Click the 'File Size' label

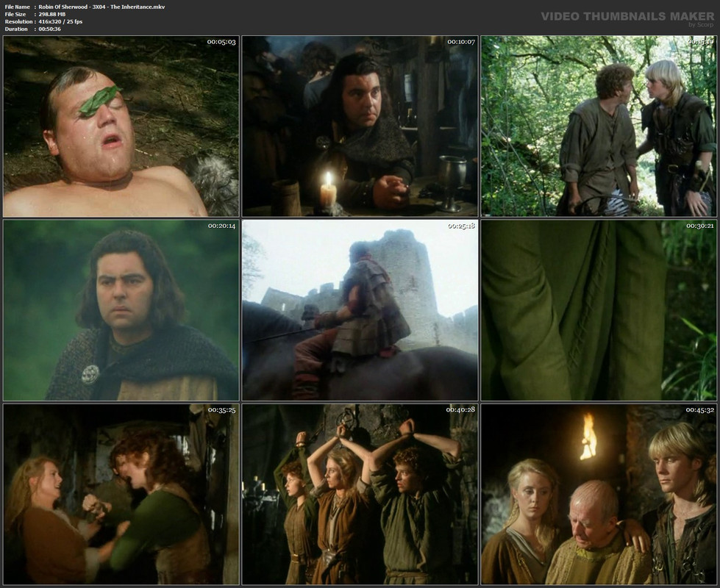(x=15, y=14)
